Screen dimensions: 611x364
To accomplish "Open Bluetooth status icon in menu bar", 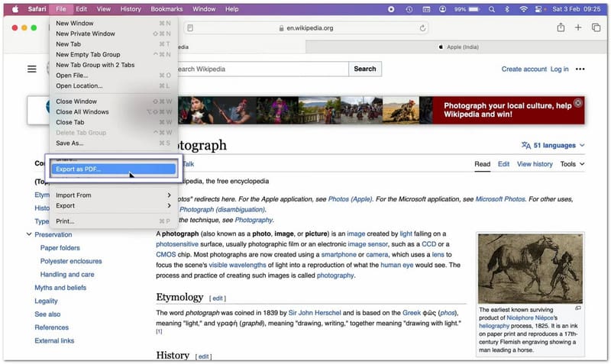I will (507, 9).
